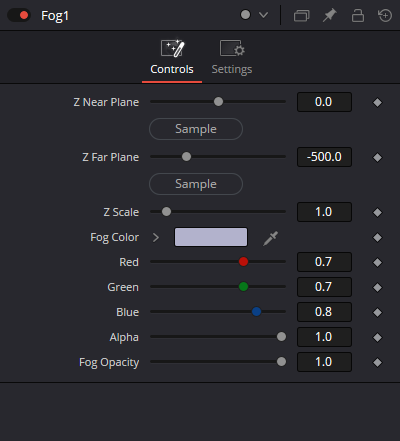Click the Blue channel slider handle
This screenshot has width=400, height=441.
pos(256,312)
